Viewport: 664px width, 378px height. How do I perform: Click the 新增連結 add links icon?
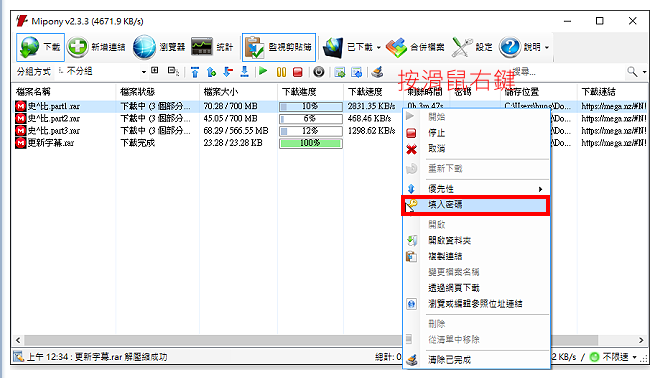(77, 47)
